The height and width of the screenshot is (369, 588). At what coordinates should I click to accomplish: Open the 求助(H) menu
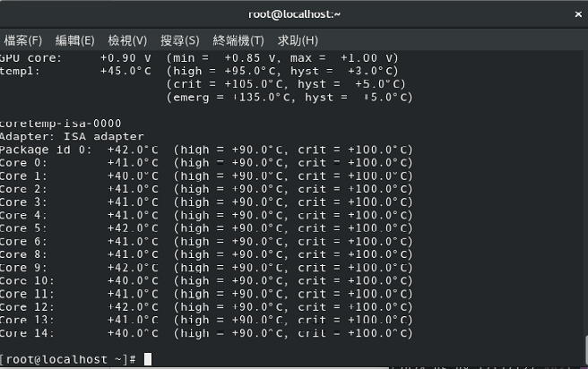tap(298, 40)
